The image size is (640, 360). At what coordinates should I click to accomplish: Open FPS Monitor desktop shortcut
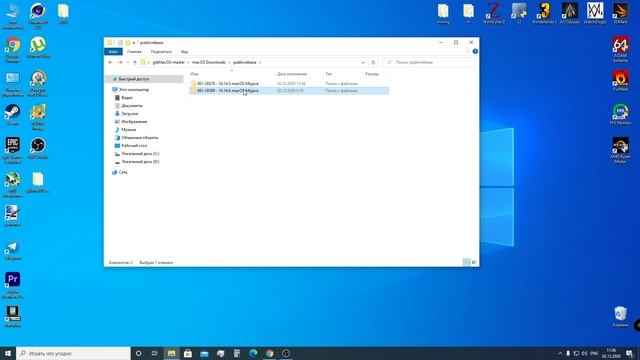(x=620, y=114)
